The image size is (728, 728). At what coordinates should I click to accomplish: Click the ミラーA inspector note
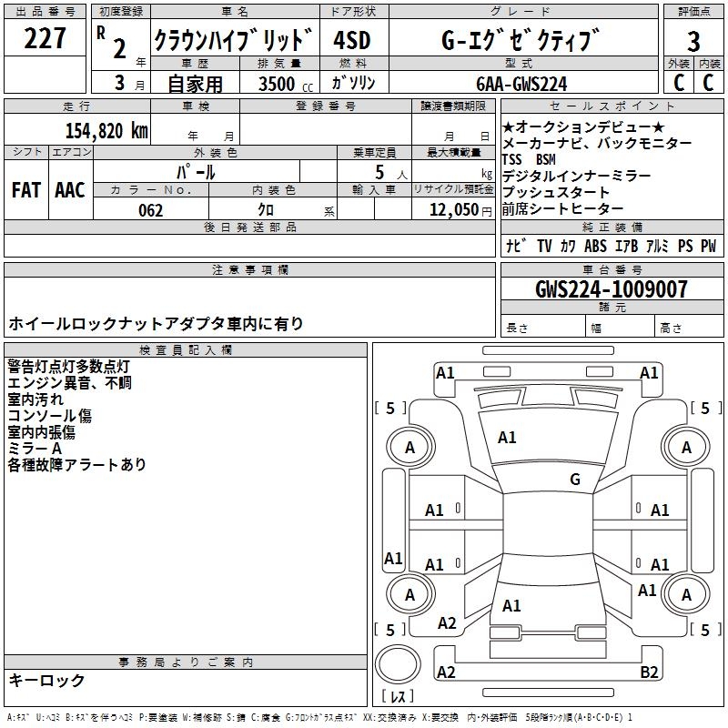(x=35, y=448)
